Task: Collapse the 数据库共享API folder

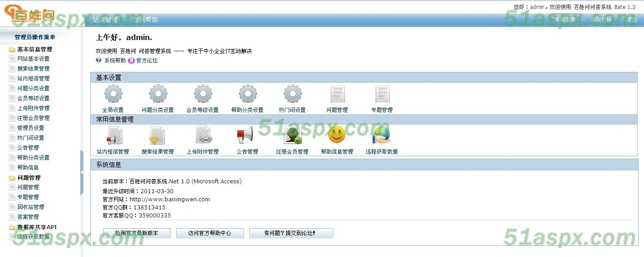Action: tap(12, 227)
